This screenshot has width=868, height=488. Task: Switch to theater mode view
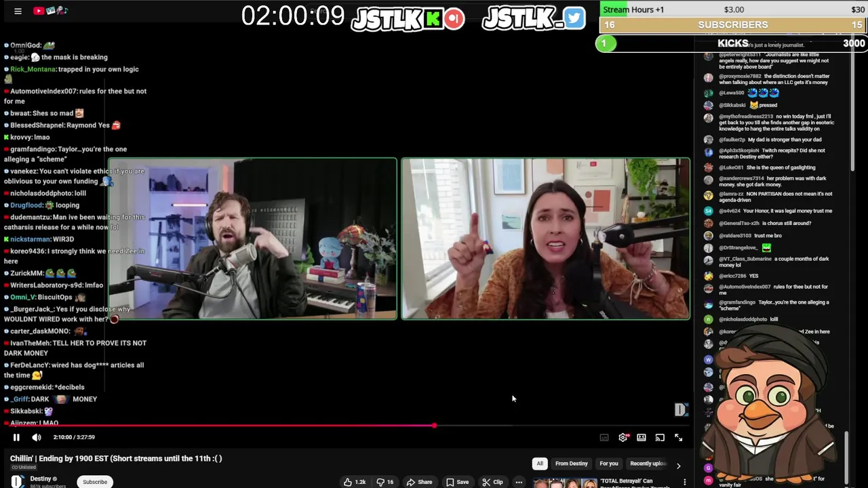click(642, 438)
